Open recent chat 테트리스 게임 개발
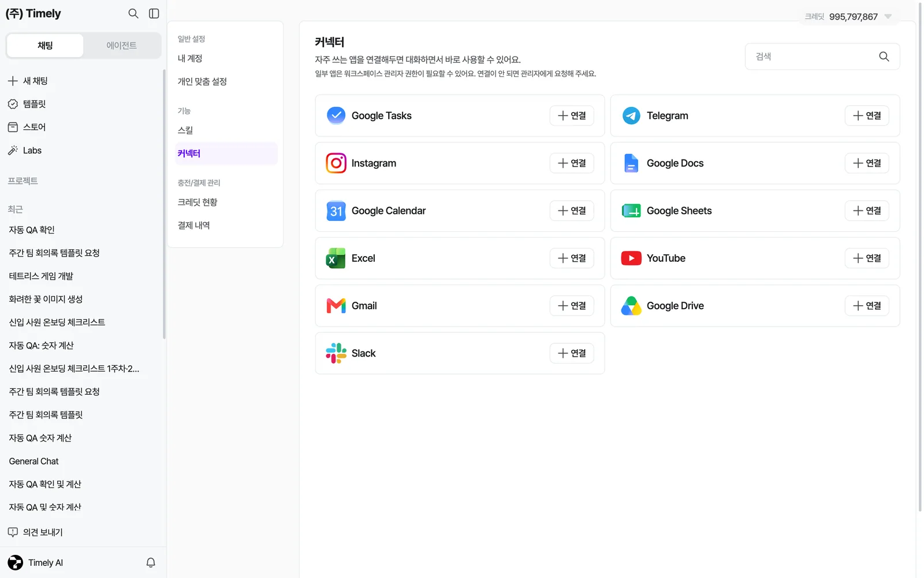The width and height of the screenshot is (924, 578). [81, 276]
